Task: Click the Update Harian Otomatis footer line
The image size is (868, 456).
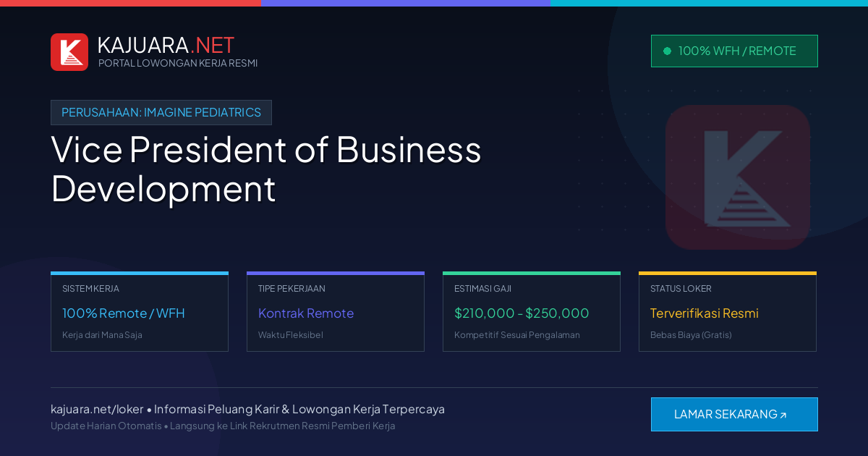Action: 223,426
